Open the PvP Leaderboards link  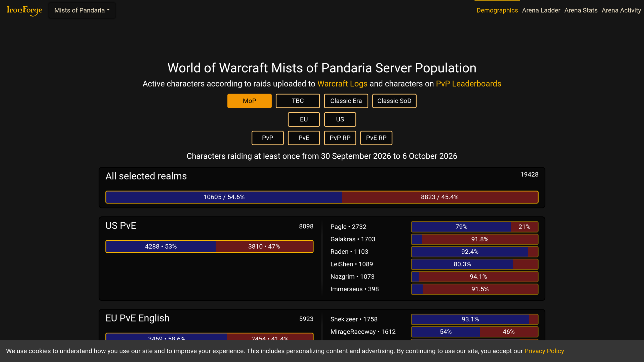click(468, 84)
